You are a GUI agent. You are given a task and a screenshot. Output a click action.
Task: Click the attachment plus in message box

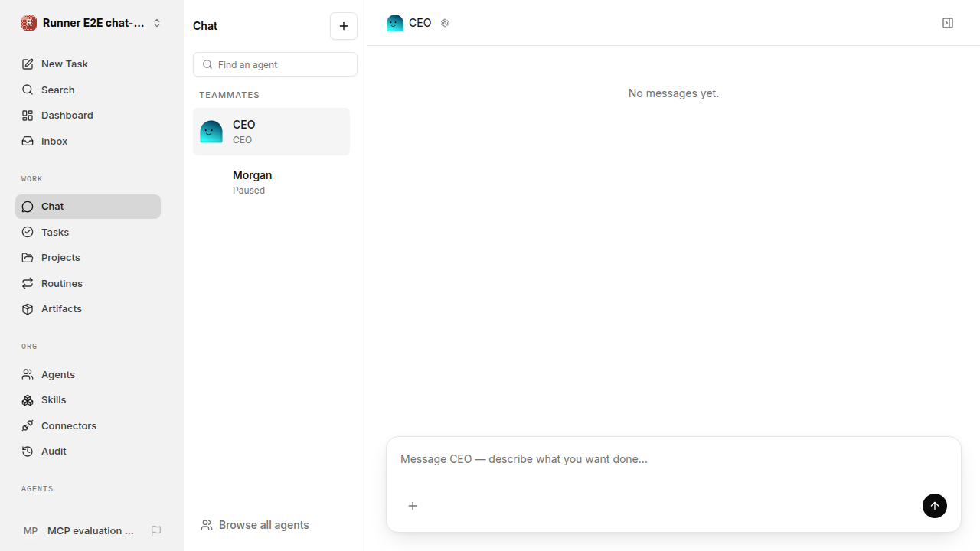click(x=413, y=506)
